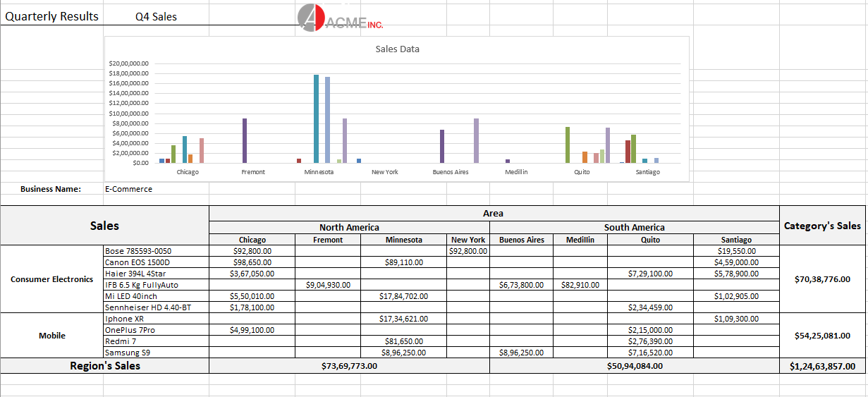Select the $1,24,63,857.00 grand total cell
Viewport: 868px width, 397px height.
[x=822, y=366]
